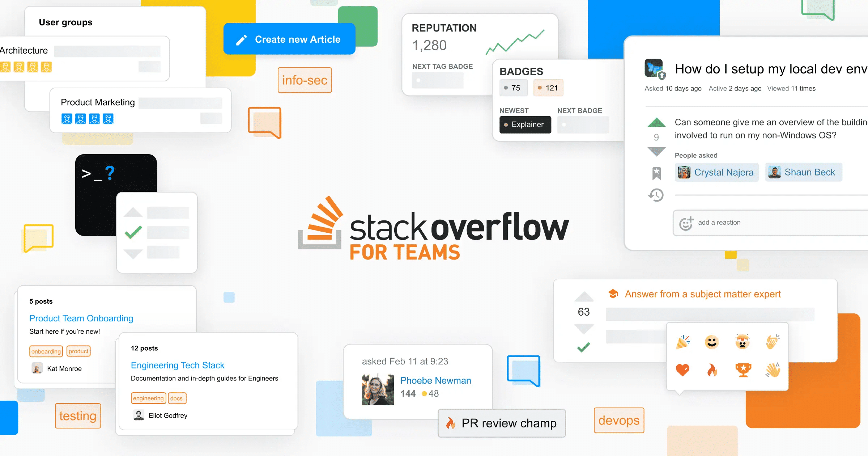Click the up arrow in the placeholder voting card
Viewport: 868px width, 456px height.
coord(133,212)
